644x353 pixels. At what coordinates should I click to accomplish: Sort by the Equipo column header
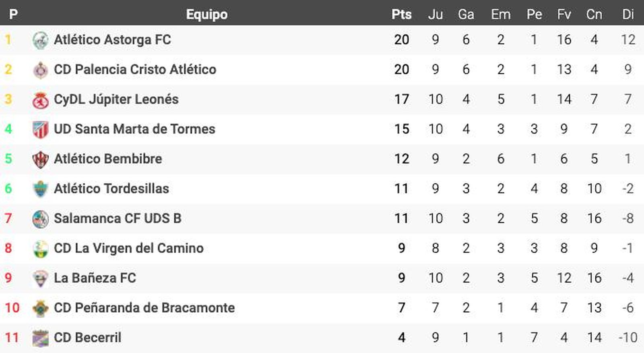[x=206, y=15]
